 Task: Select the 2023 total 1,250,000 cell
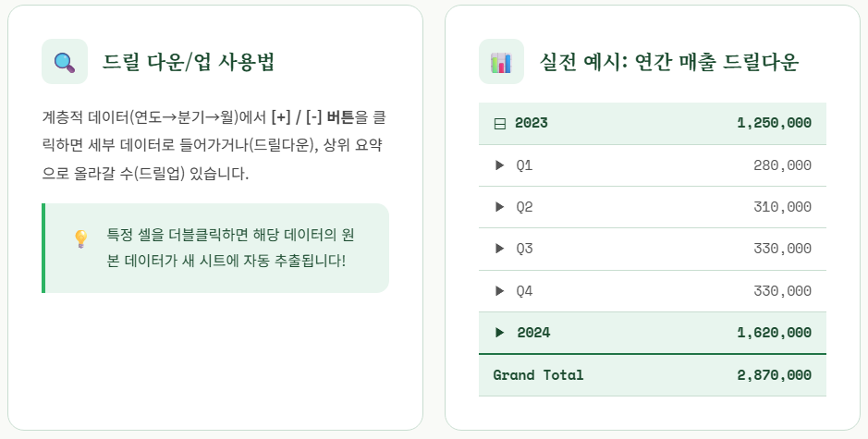coord(775,123)
